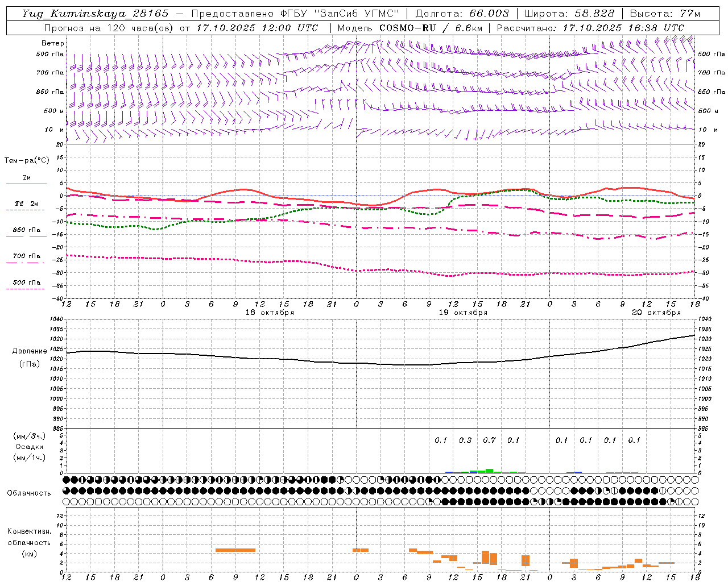This screenshot has height=582, width=728.
Task: Click the 'Осадки' precipitation label
Action: click(30, 447)
